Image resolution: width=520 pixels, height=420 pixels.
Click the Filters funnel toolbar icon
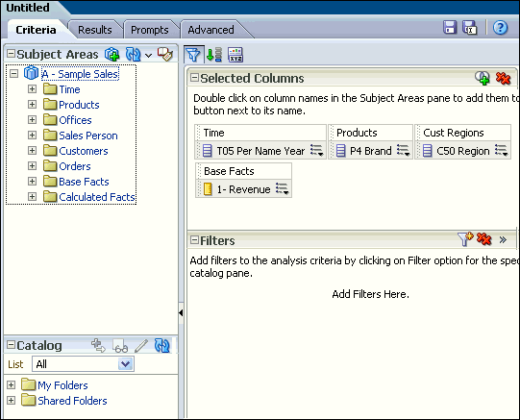click(193, 55)
